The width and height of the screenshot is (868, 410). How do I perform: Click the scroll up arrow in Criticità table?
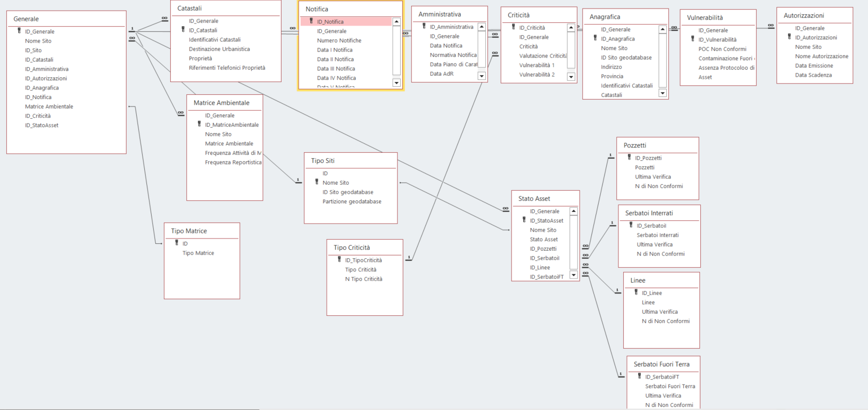coord(571,28)
